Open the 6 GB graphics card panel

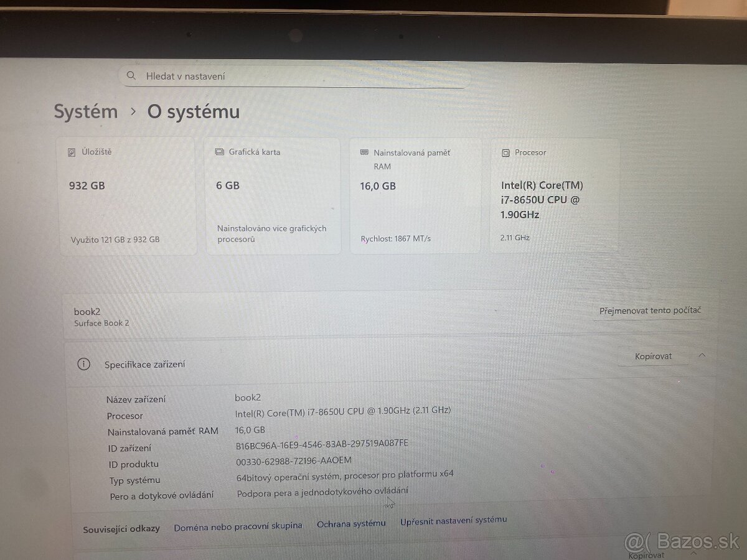[x=273, y=196]
